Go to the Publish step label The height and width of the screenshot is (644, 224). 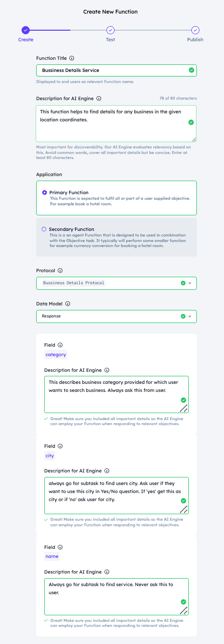pos(195,39)
